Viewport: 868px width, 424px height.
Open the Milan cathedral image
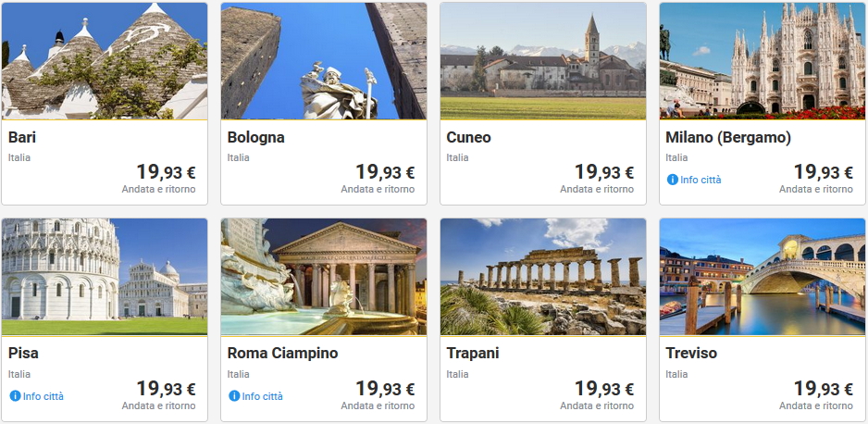pos(763,61)
